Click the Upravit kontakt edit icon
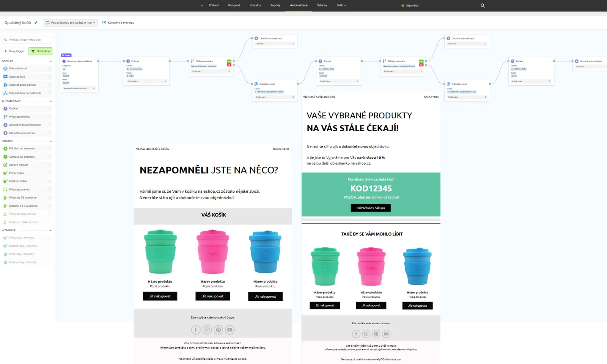This screenshot has height=364, width=607. tap(5, 165)
